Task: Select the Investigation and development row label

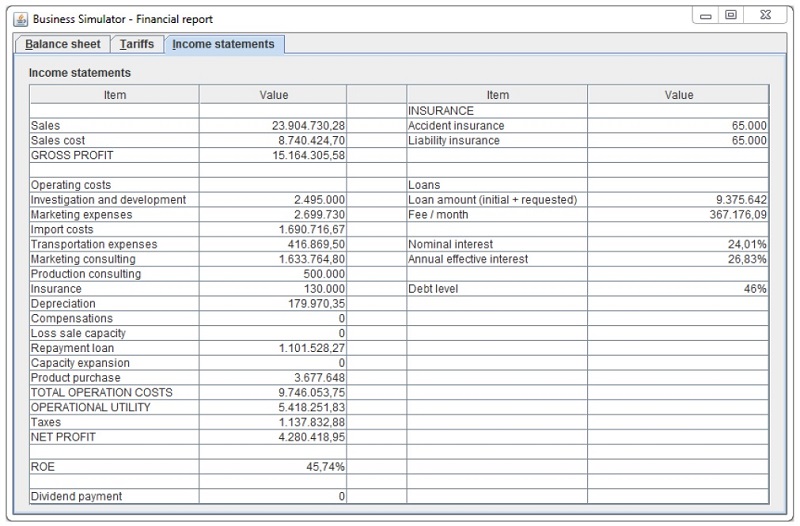Action: pyautogui.click(x=108, y=200)
